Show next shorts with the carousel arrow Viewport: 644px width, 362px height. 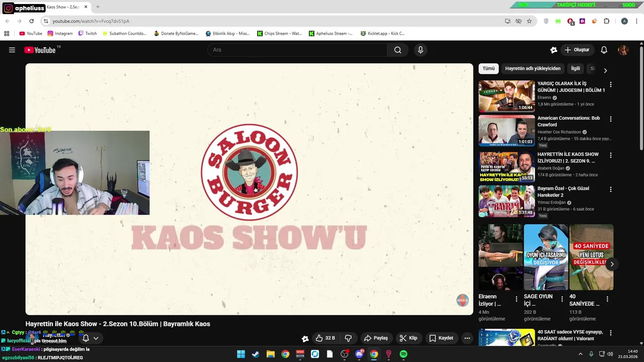612,264
